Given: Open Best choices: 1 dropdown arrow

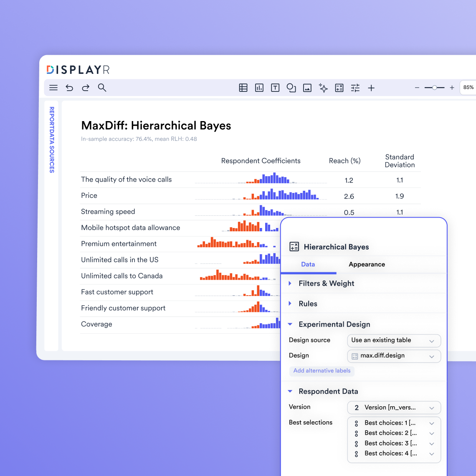Looking at the screenshot, I should point(432,423).
